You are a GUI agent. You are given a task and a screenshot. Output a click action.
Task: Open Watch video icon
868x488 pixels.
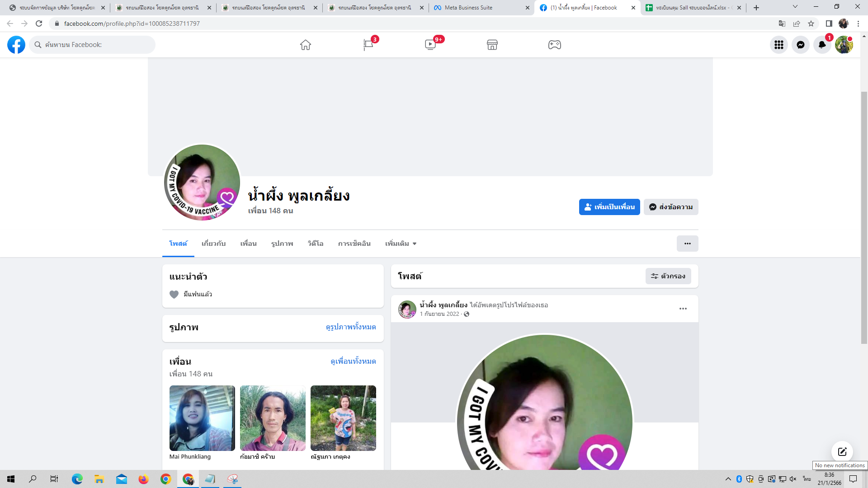point(430,45)
